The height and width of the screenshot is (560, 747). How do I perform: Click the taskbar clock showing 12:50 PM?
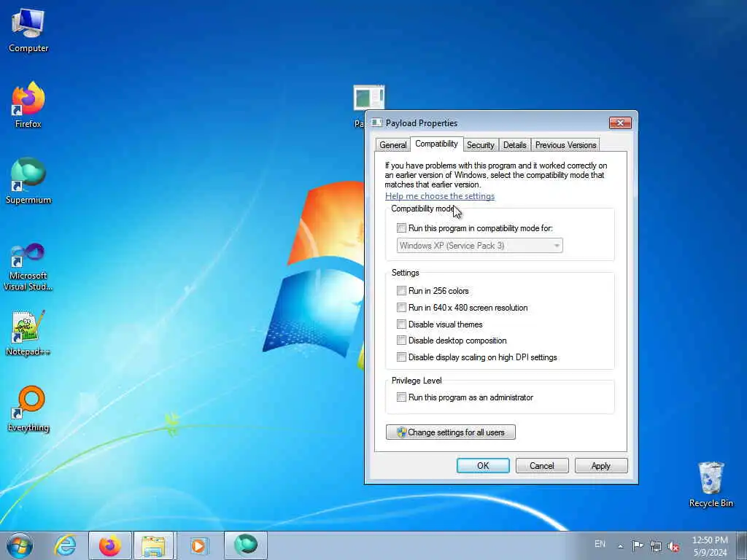click(710, 546)
